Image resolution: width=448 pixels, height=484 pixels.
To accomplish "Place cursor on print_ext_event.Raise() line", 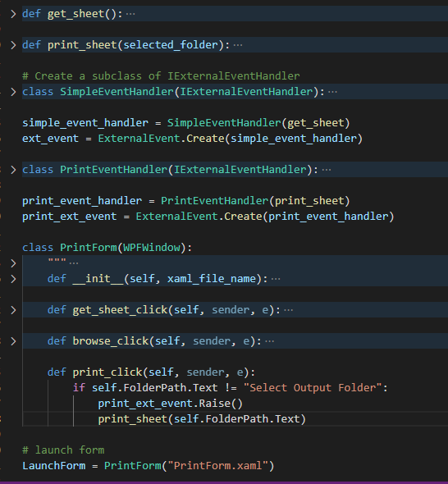I will 171,404.
